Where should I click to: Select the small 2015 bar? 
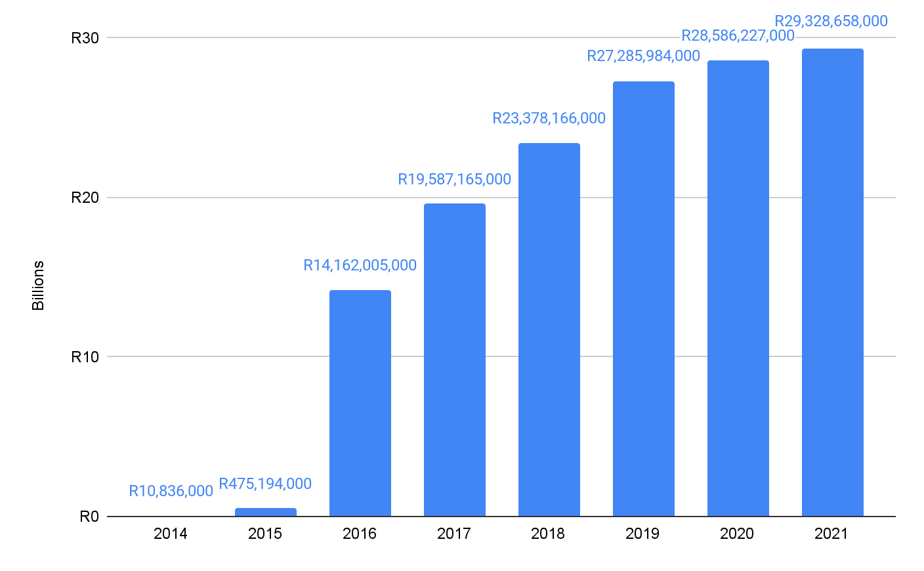265,512
